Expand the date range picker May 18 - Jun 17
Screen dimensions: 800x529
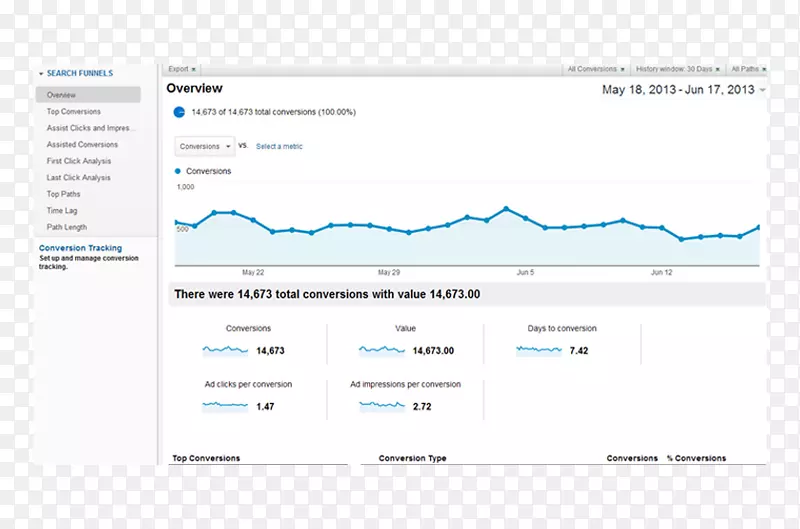click(684, 90)
